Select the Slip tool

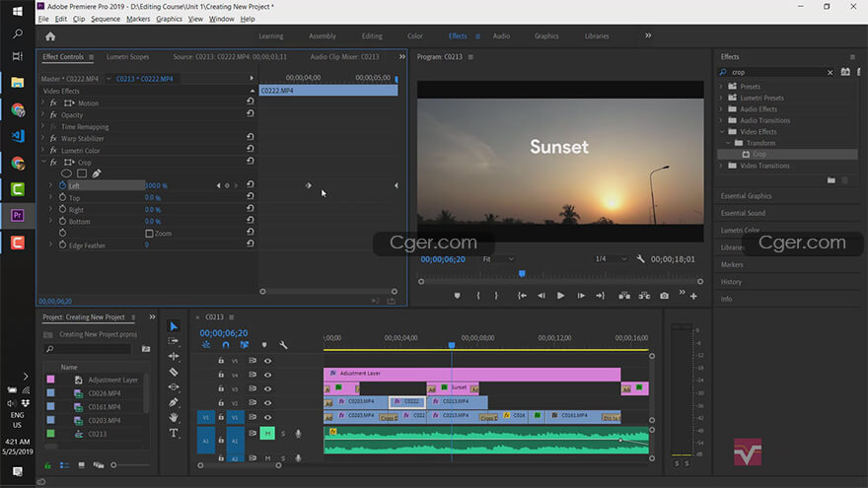tap(174, 387)
